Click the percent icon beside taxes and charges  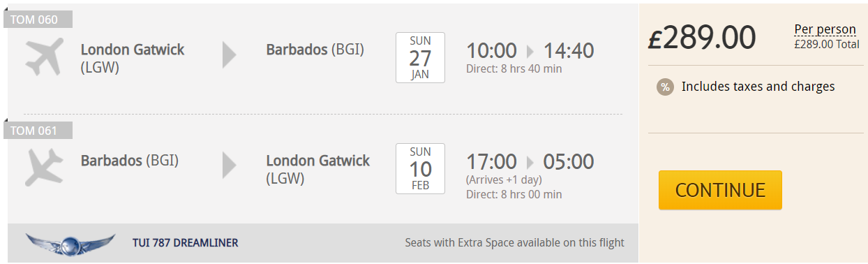(x=665, y=87)
